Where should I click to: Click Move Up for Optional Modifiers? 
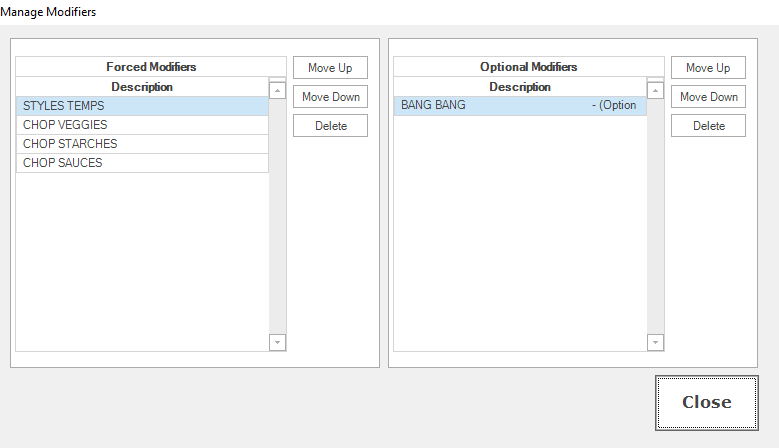tap(708, 68)
